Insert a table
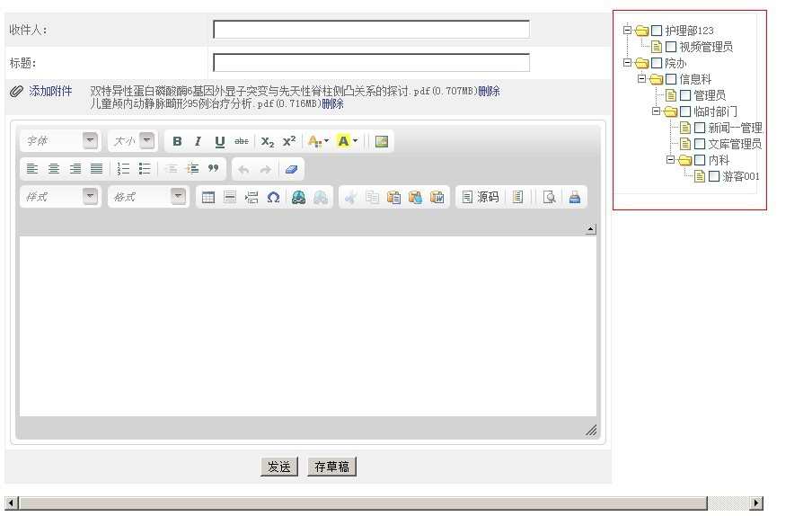 click(x=208, y=197)
